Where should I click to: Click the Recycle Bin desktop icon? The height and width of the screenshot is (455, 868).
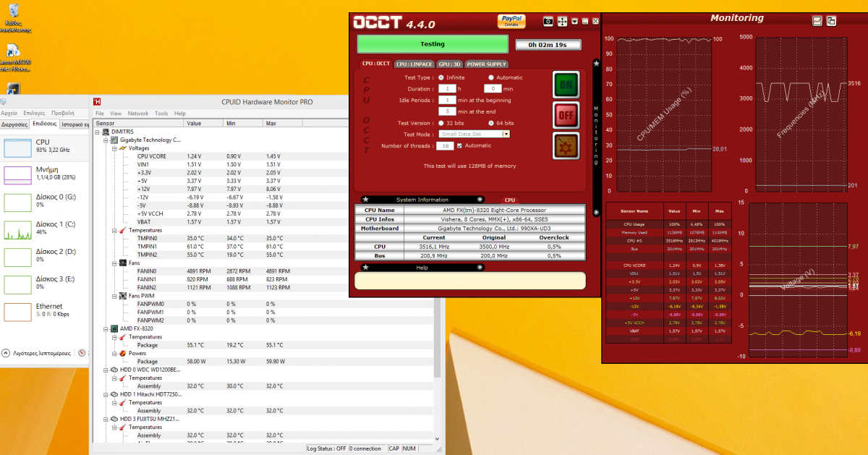14,18
